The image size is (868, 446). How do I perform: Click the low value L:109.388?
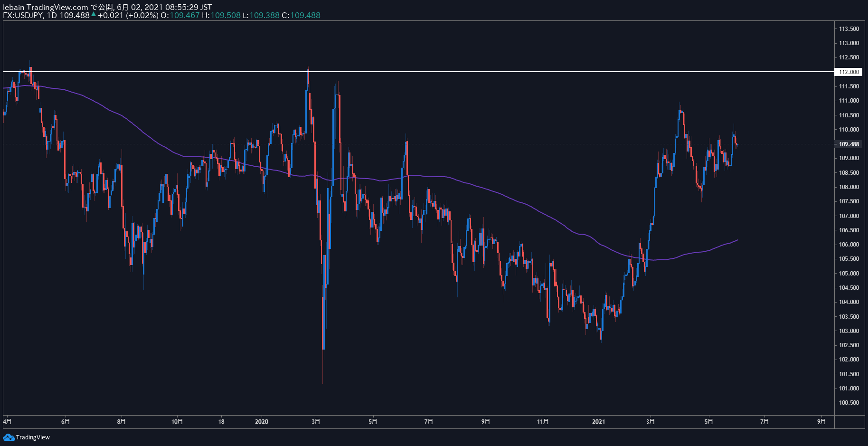pos(261,15)
